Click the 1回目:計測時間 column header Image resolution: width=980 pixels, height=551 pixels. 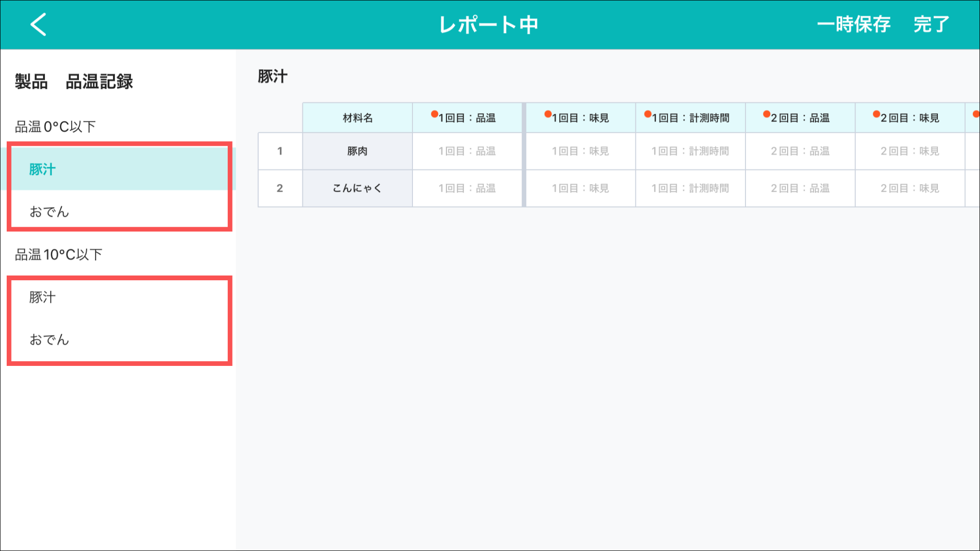point(690,118)
